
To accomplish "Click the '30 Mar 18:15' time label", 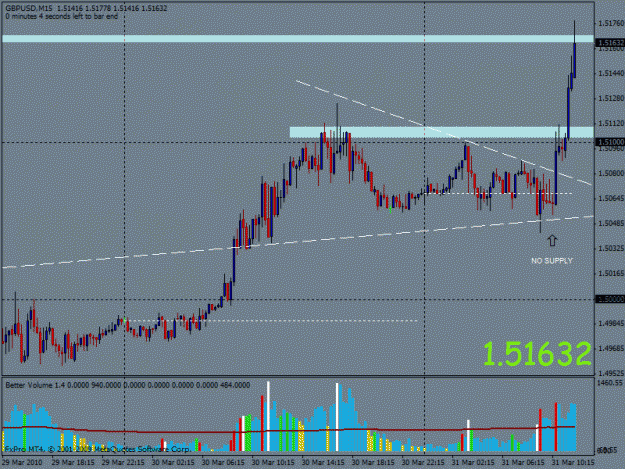I will [373, 462].
